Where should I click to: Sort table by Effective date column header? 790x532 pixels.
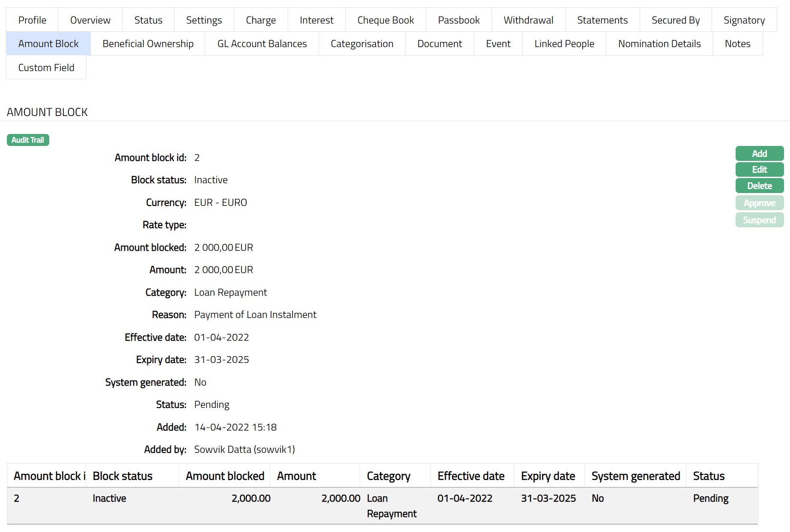point(471,476)
